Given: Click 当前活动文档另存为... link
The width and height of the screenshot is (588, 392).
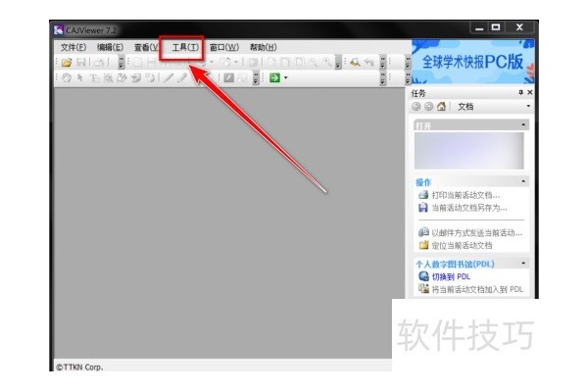Looking at the screenshot, I should pyautogui.click(x=469, y=208).
